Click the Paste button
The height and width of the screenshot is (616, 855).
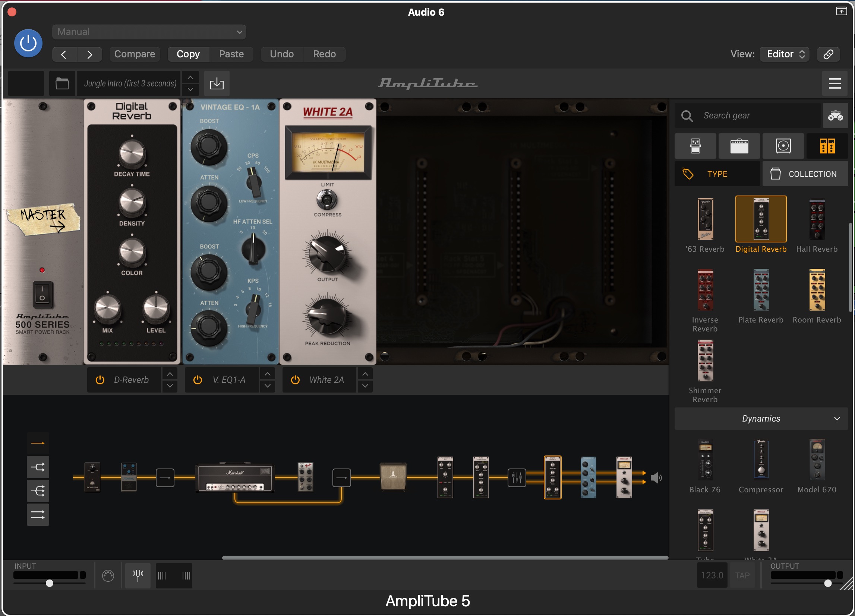[x=231, y=54]
